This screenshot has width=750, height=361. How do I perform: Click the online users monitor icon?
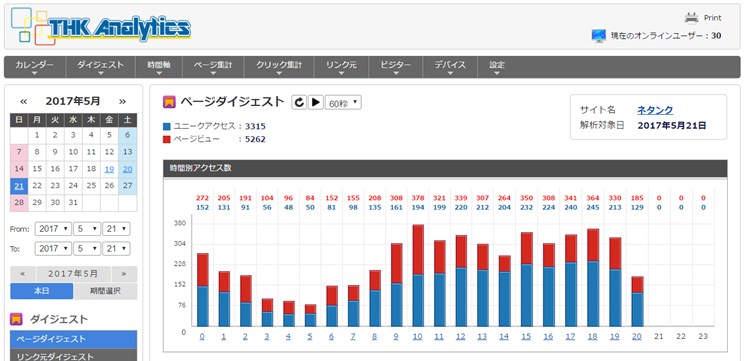click(598, 36)
